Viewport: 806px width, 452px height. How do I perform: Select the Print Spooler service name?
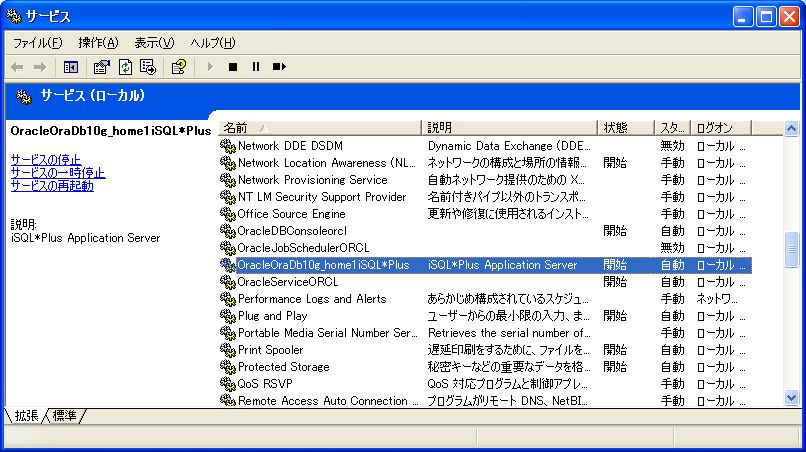(x=270, y=350)
